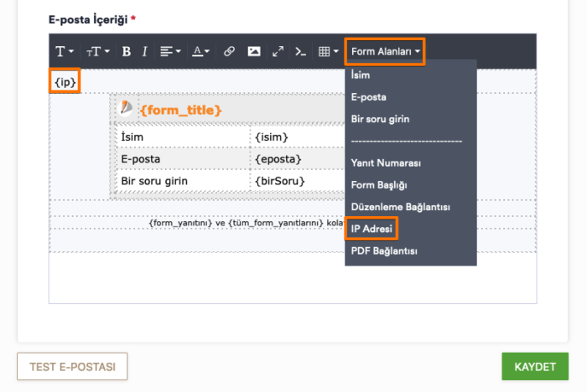This screenshot has height=392, width=587.
Task: Click the green KAYDET button
Action: pos(535,367)
